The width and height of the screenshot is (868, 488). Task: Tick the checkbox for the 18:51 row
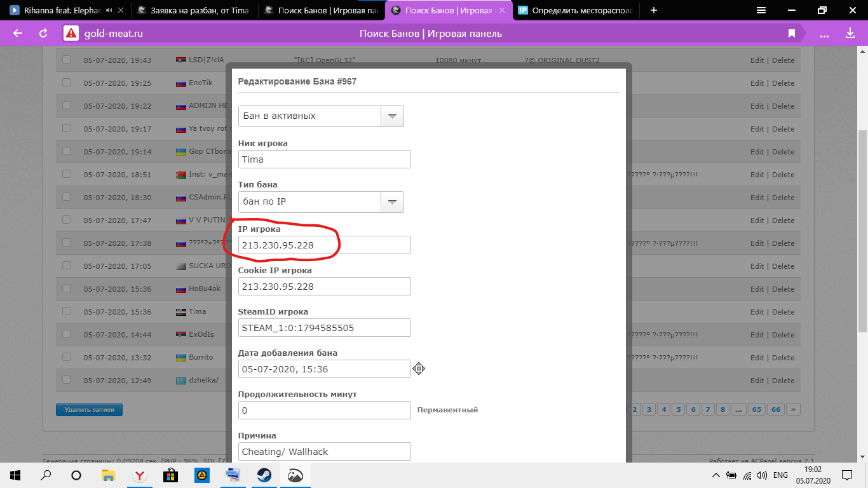pos(66,174)
